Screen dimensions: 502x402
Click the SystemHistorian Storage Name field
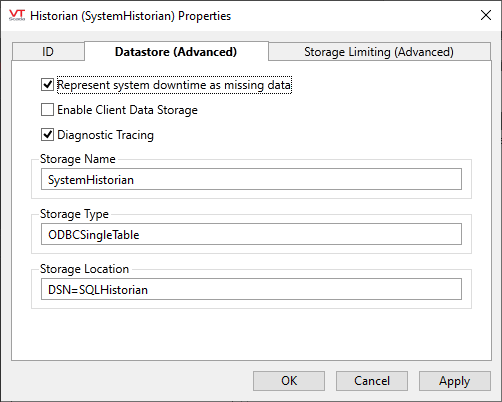[x=251, y=179]
